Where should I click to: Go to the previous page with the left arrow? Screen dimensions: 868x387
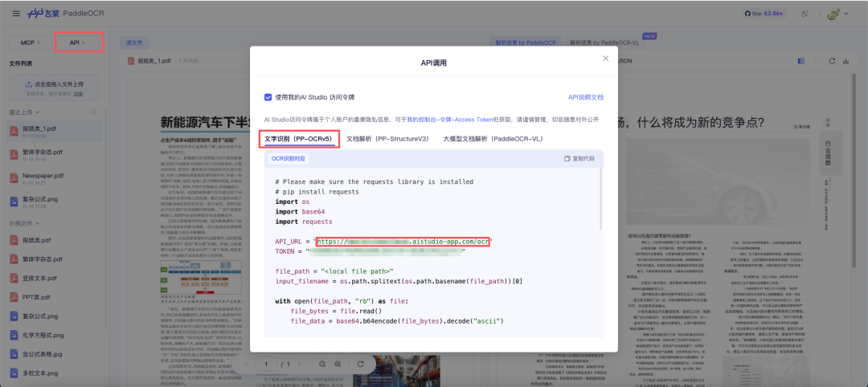click(x=248, y=364)
